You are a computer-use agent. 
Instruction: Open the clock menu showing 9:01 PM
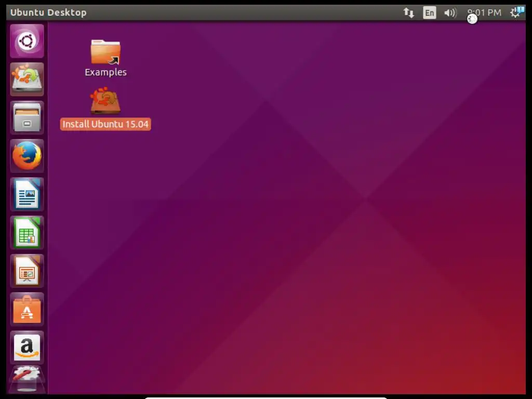tap(484, 13)
